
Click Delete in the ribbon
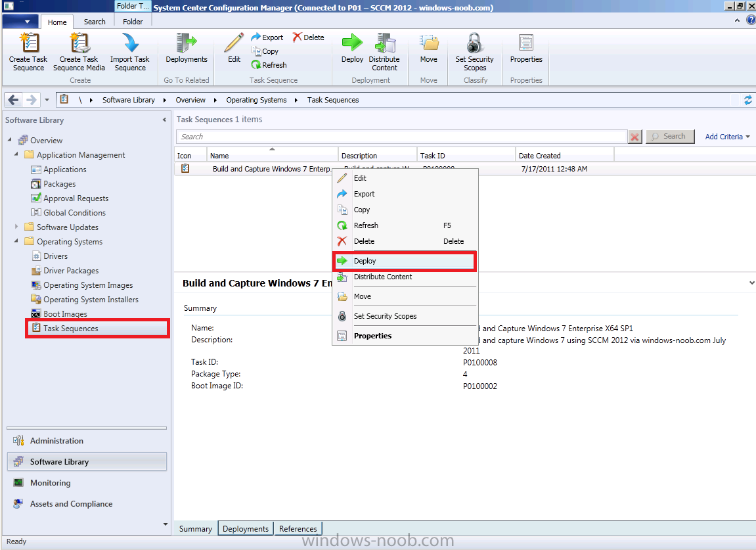(x=309, y=37)
